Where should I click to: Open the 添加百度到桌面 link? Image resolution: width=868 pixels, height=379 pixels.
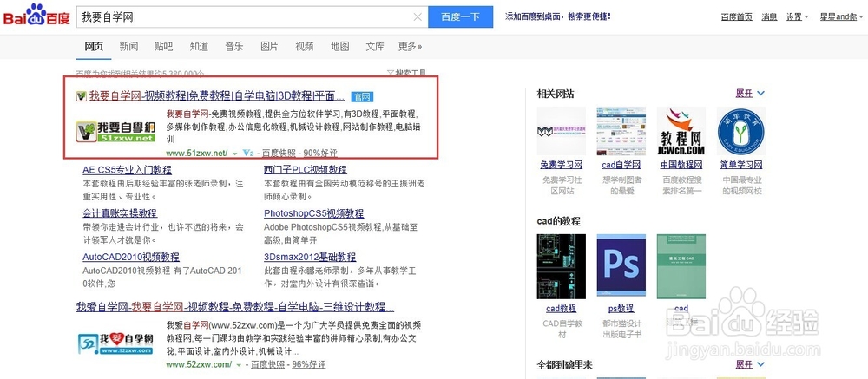pos(558,16)
